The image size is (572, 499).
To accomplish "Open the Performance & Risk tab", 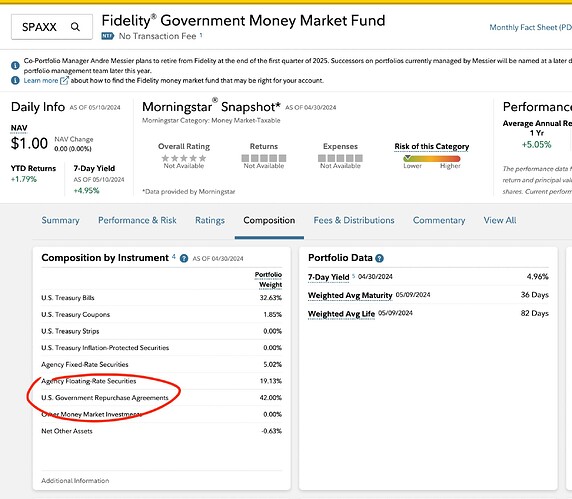I will click(137, 220).
